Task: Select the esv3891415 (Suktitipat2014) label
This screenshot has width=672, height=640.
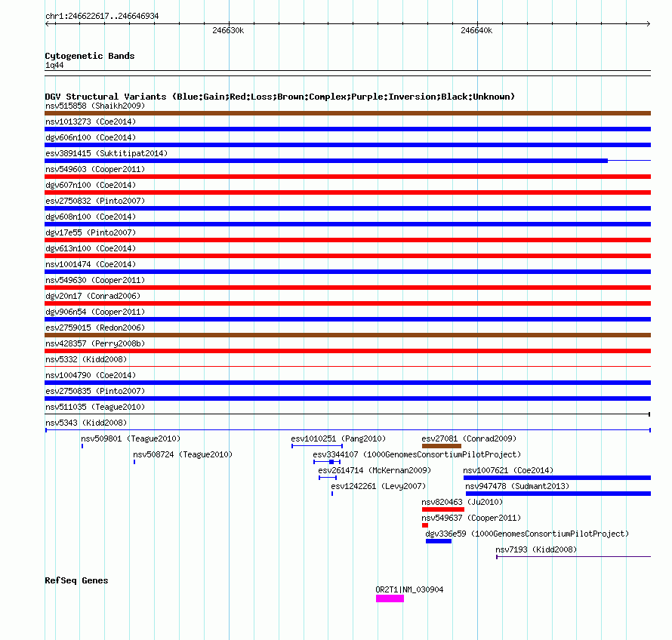Action: (106, 153)
